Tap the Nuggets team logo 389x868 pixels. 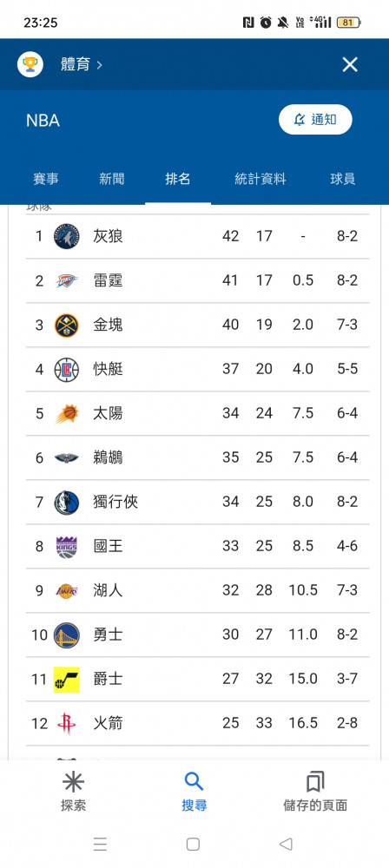click(67, 325)
